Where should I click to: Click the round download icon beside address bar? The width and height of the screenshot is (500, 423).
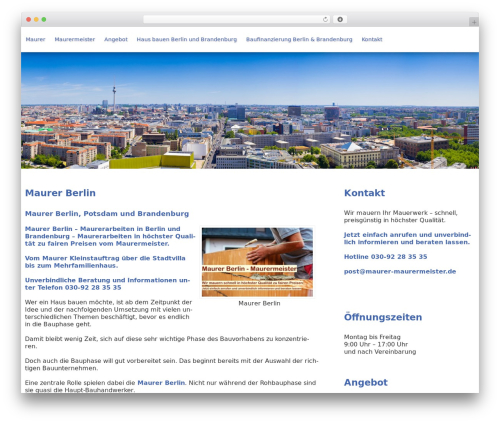click(x=340, y=19)
